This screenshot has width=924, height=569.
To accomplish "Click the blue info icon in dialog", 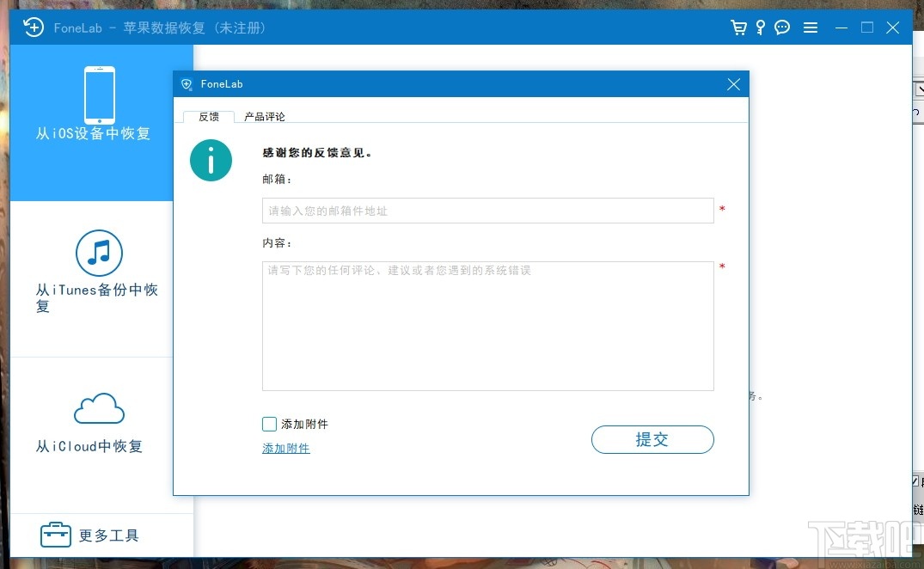I will pos(211,161).
